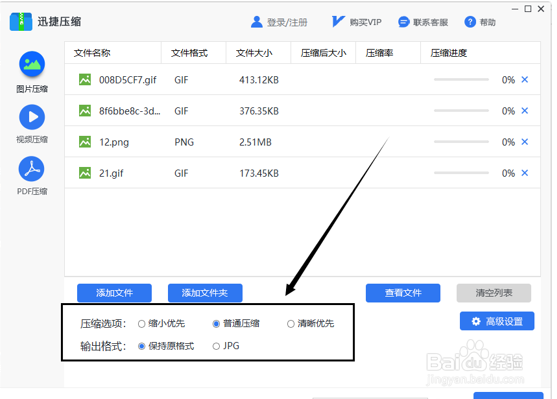Select the file name 8f6bbe8c-3d...

130,111
